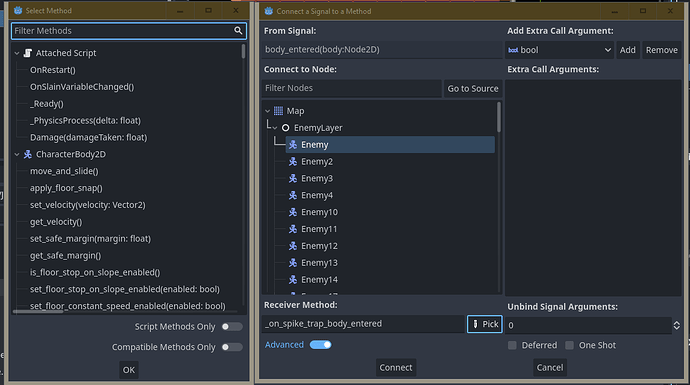Click the Enemy2 character body icon

click(293, 161)
